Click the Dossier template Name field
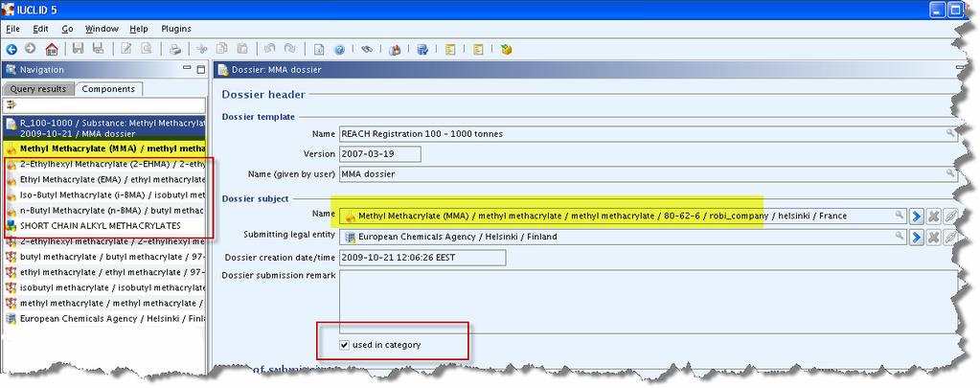Image resolution: width=980 pixels, height=388 pixels. tap(649, 134)
